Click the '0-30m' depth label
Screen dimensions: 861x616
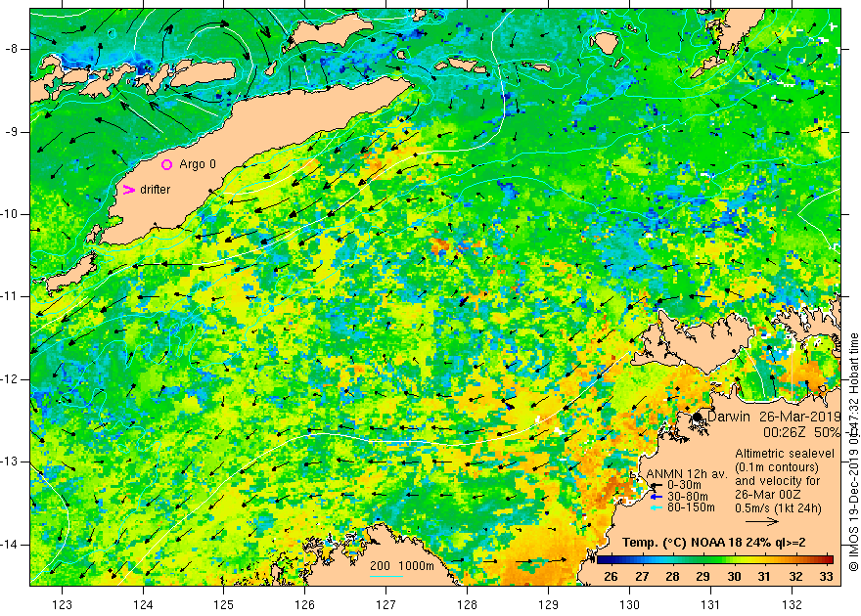click(x=684, y=485)
